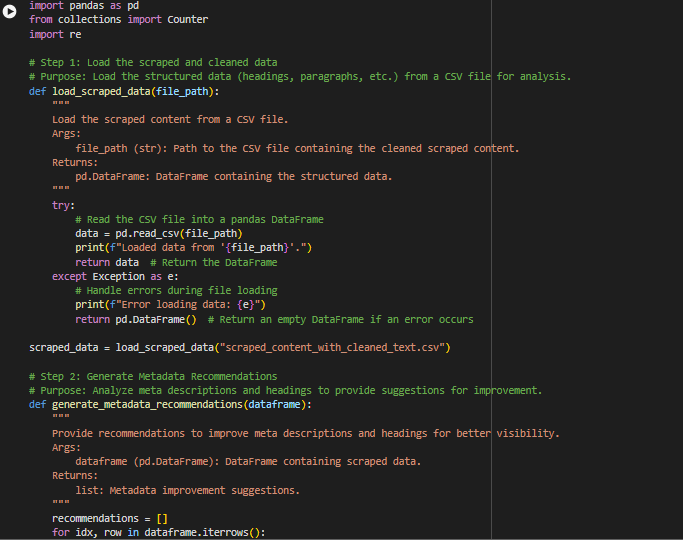Click comment starting '# Purpose: Load the structured data'
The width and height of the screenshot is (683, 540).
tap(300, 77)
